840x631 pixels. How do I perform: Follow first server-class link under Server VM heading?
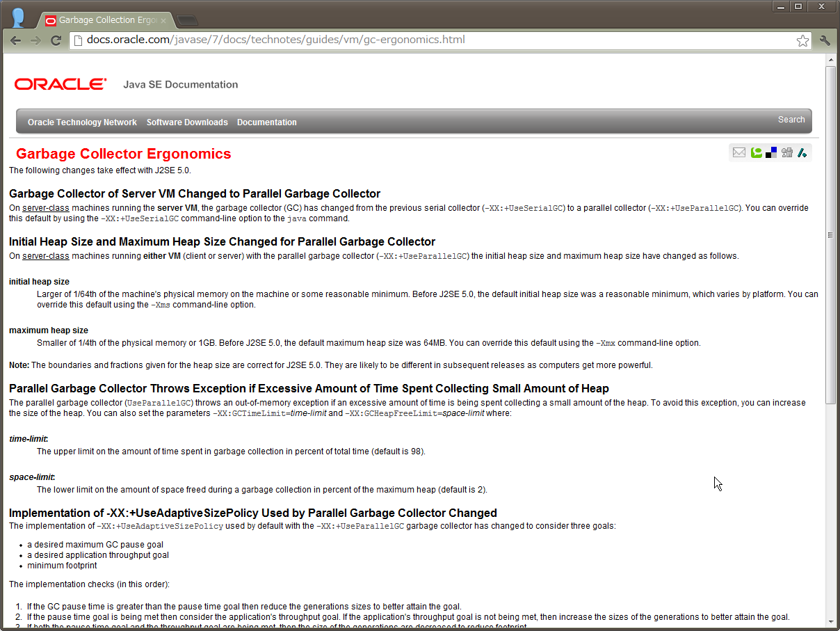coord(46,208)
